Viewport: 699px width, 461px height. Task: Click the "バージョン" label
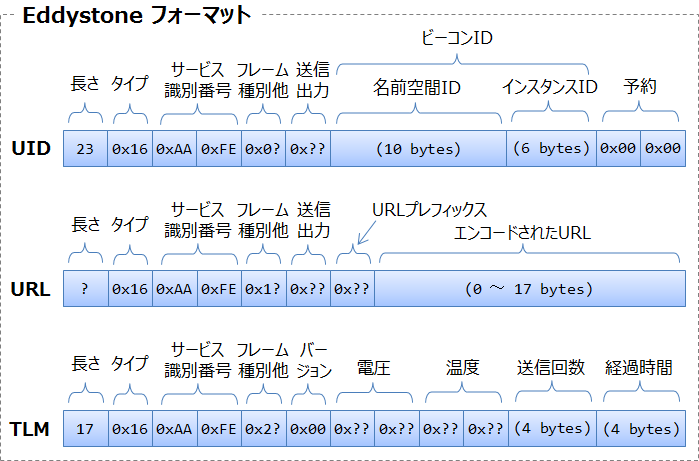click(x=314, y=360)
